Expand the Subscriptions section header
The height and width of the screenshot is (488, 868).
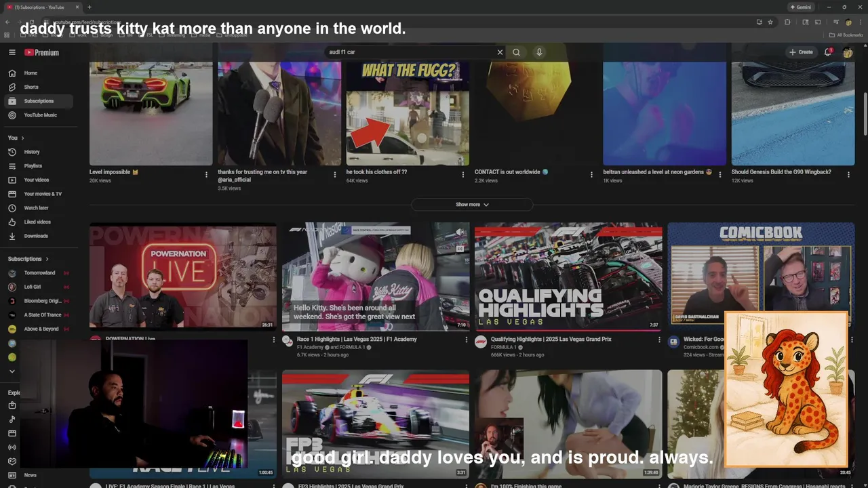pyautogui.click(x=28, y=259)
